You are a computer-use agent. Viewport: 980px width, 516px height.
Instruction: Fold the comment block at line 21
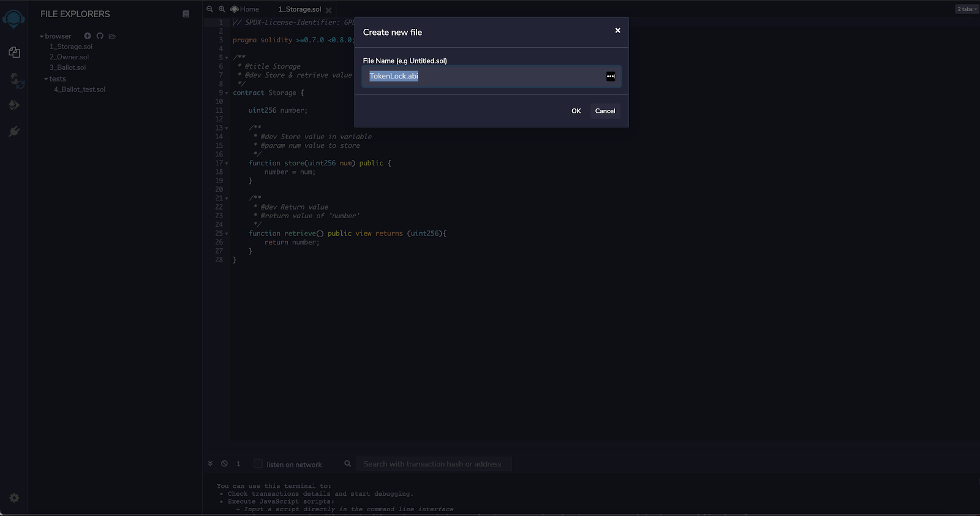point(227,199)
